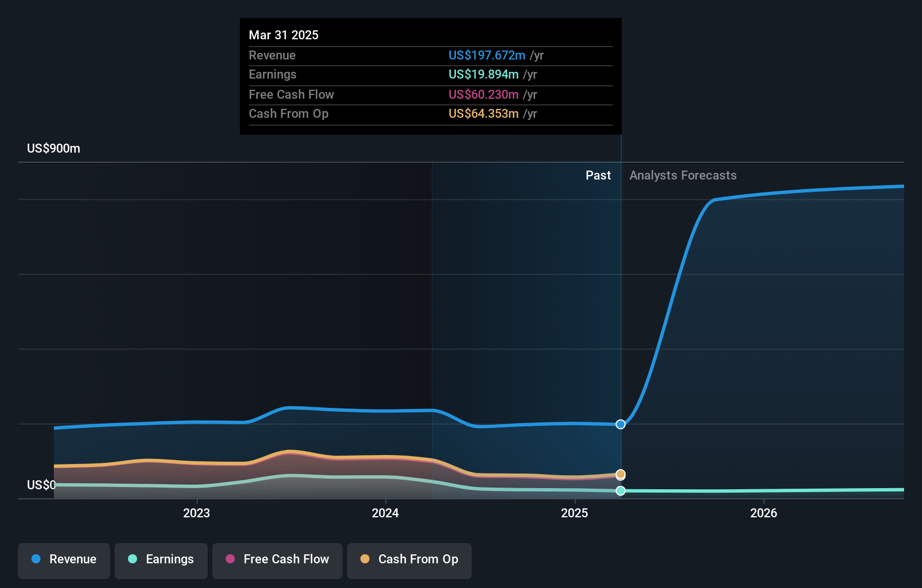Toggle the Revenue legend button
The height and width of the screenshot is (588, 922).
click(64, 561)
